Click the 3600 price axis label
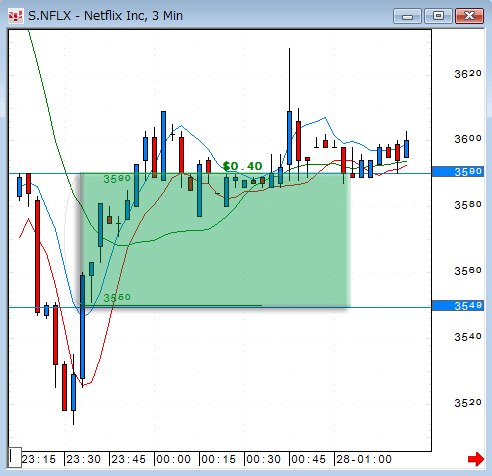 [468, 139]
